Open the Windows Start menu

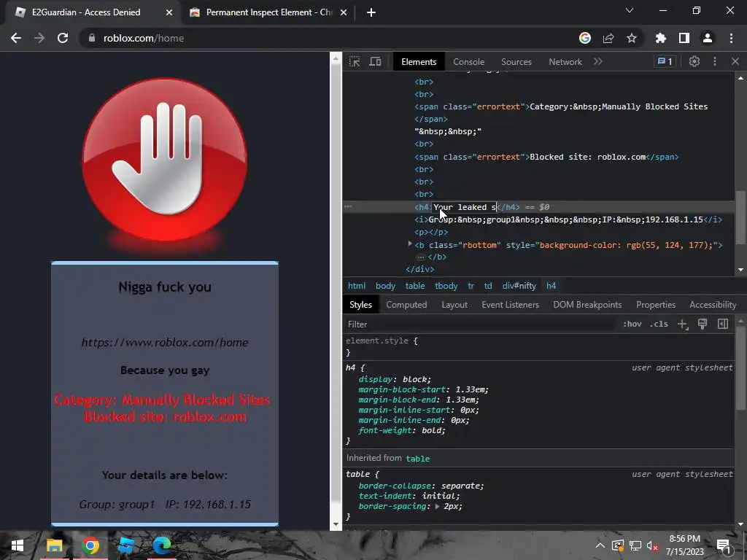[18, 545]
